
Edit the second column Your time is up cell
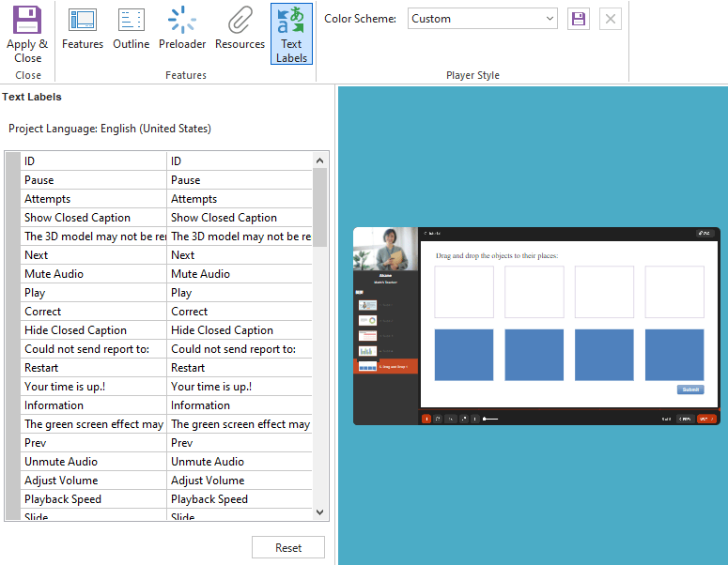240,387
